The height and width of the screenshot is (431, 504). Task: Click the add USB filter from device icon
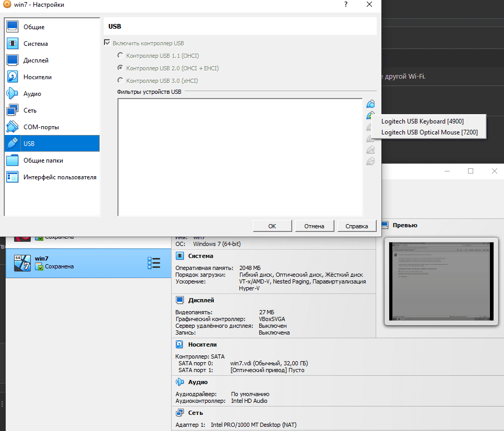point(370,115)
